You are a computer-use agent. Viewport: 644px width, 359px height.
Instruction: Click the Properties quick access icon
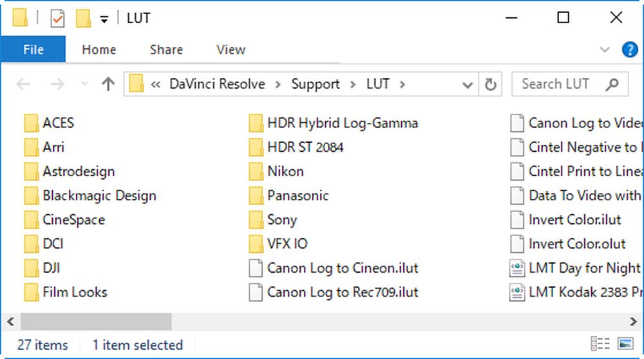(57, 19)
